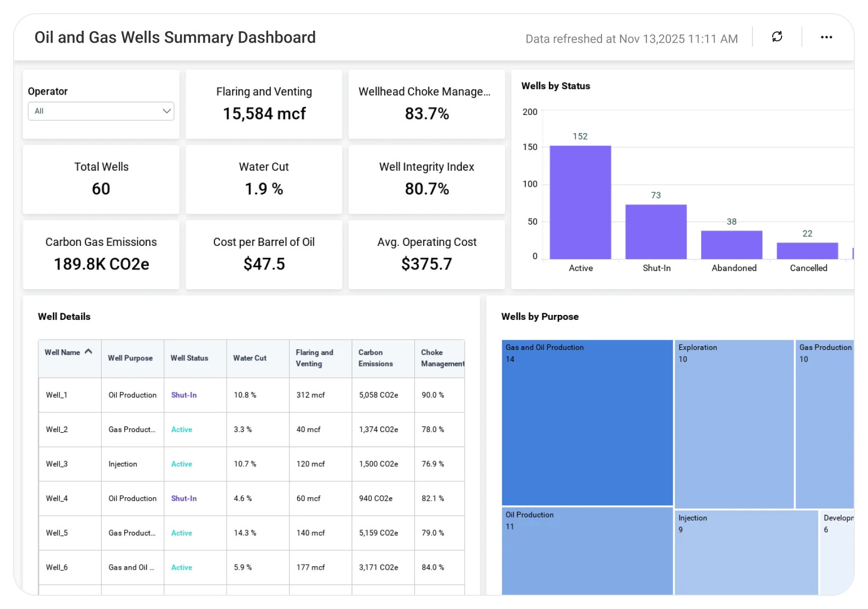The width and height of the screenshot is (868, 609).
Task: Click the Exploration treemap tile
Action: click(734, 424)
